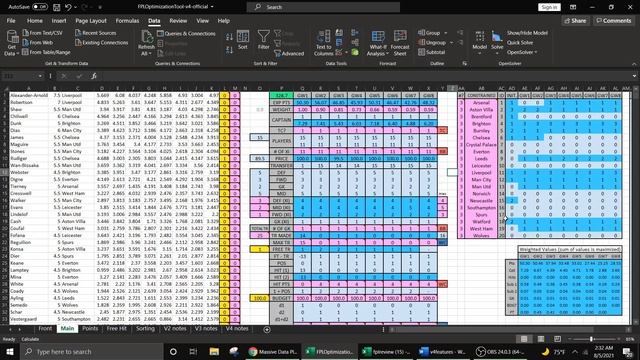
Task: Open the Name Box dropdown
Action: 40,76
